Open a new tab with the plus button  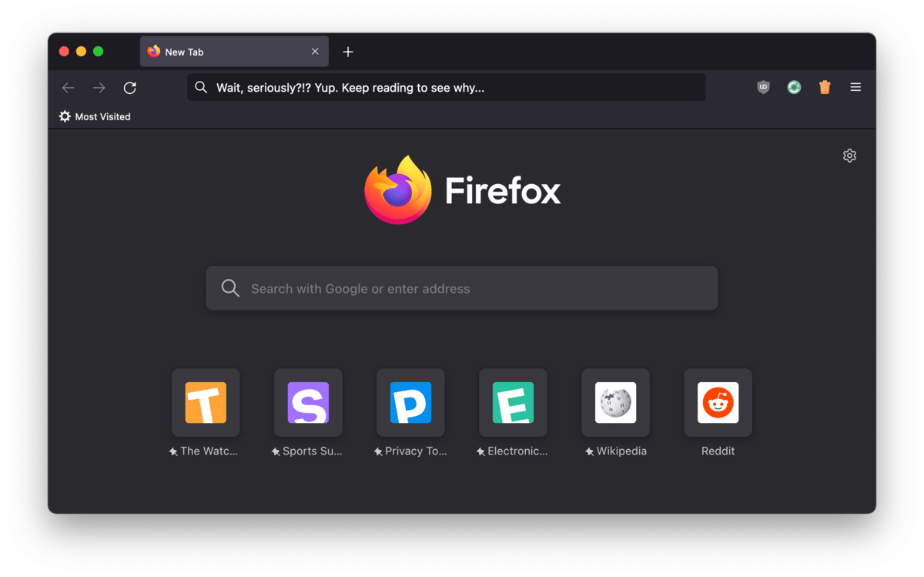click(x=348, y=52)
